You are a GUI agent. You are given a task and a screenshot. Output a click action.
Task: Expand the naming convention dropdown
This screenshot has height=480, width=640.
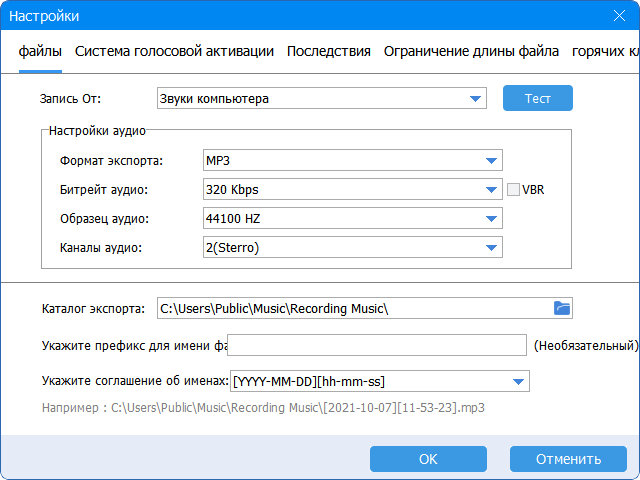517,381
